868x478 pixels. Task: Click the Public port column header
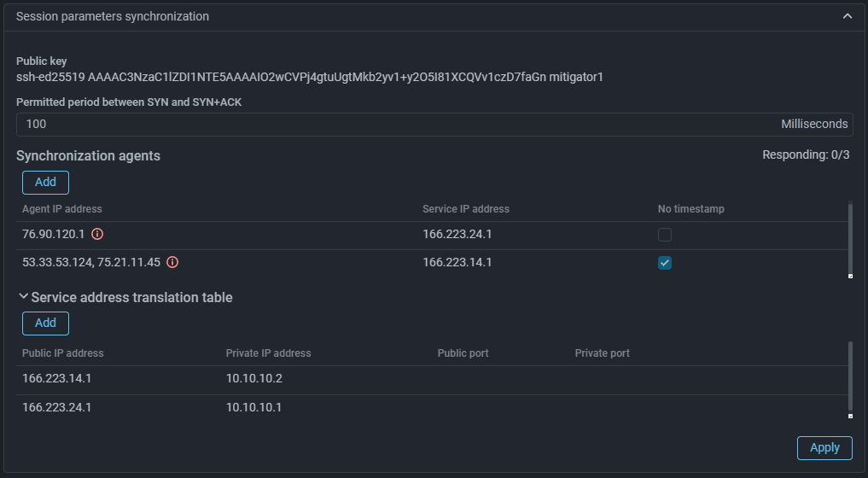pyautogui.click(x=463, y=353)
